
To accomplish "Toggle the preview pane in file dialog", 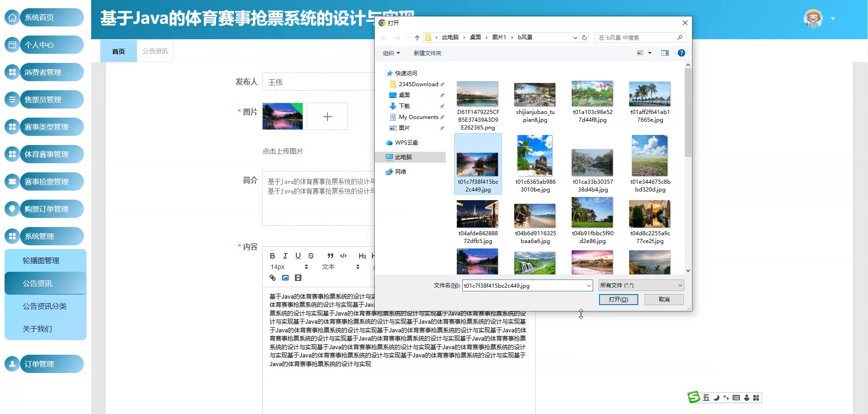I will click(x=665, y=53).
